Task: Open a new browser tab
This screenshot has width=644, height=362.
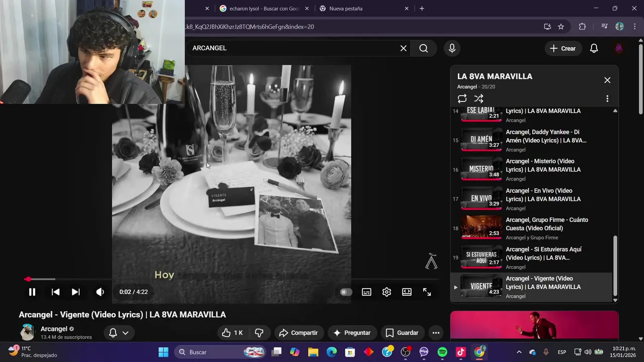Action: coord(422,9)
